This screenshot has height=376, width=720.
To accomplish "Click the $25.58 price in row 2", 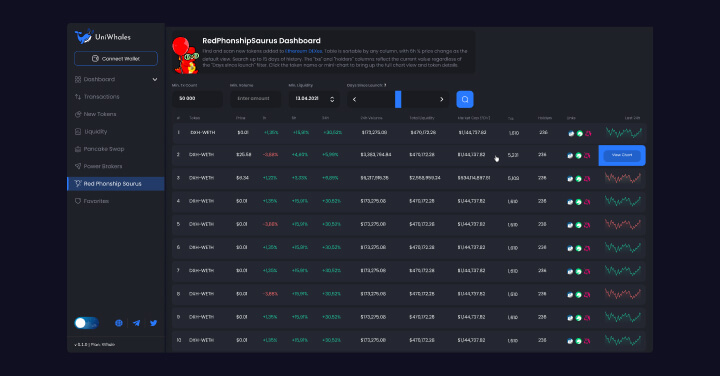I will click(x=243, y=155).
